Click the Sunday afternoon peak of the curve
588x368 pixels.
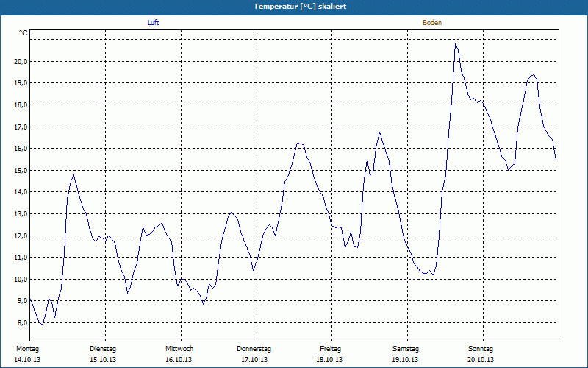(534, 75)
